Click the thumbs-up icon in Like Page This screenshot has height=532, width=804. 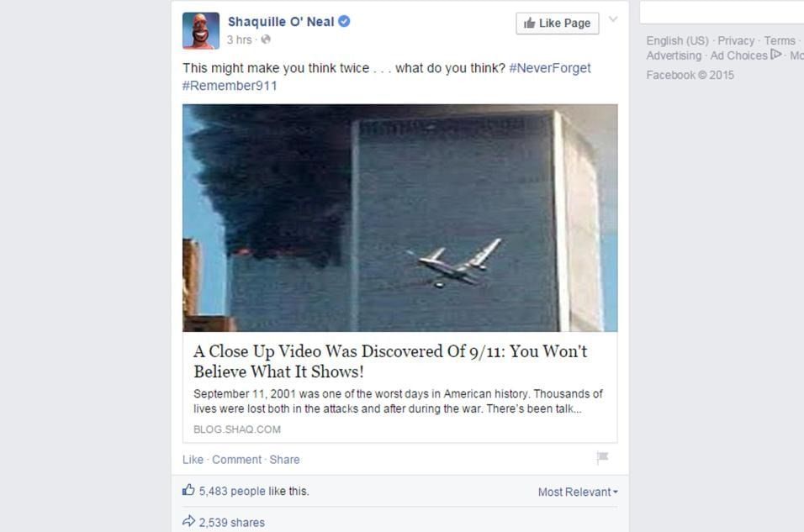coord(530,23)
